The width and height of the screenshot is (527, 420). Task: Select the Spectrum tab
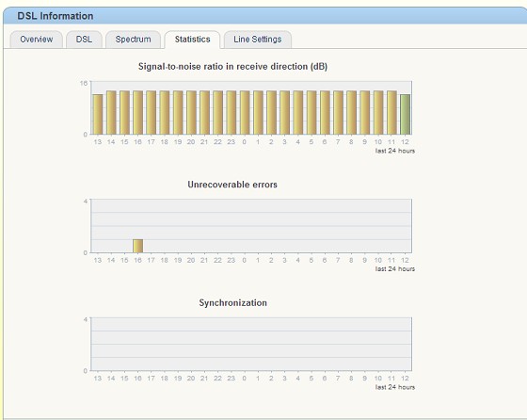click(133, 40)
